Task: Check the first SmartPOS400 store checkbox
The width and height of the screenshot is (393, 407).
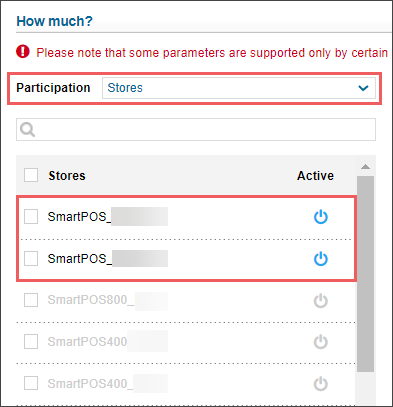Action: 31,342
